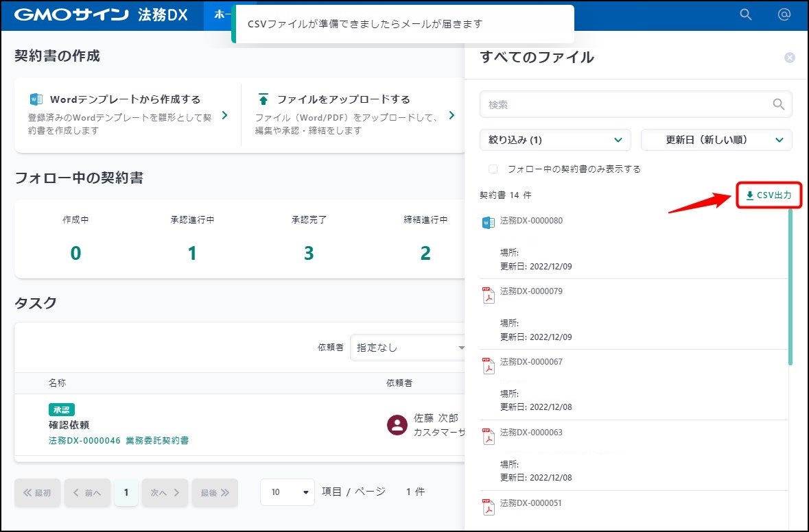Click the 承認完了 count 3
Image resolution: width=809 pixels, height=532 pixels.
click(x=309, y=253)
